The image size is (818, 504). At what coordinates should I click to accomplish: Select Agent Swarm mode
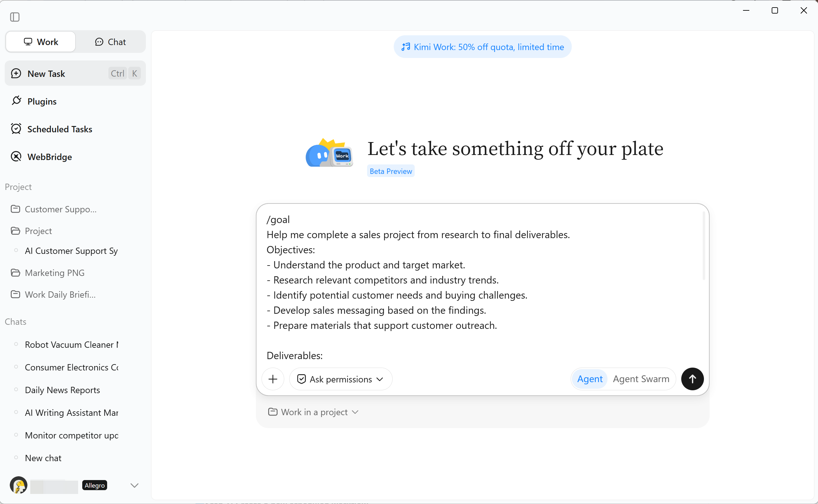pyautogui.click(x=641, y=379)
